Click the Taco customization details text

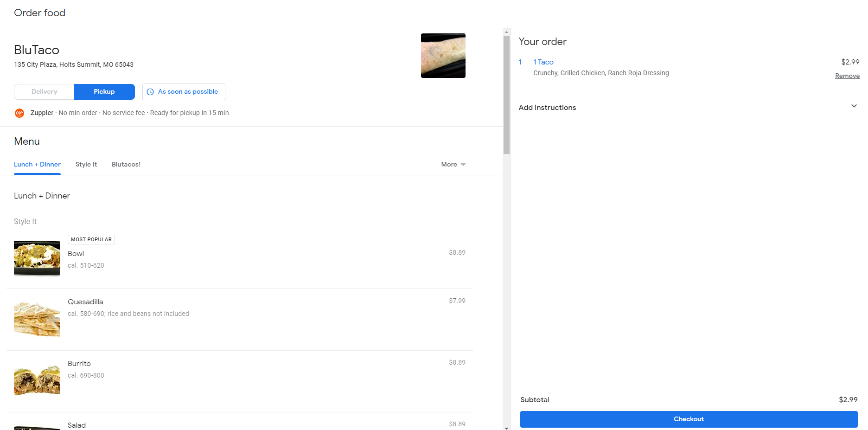coord(601,73)
